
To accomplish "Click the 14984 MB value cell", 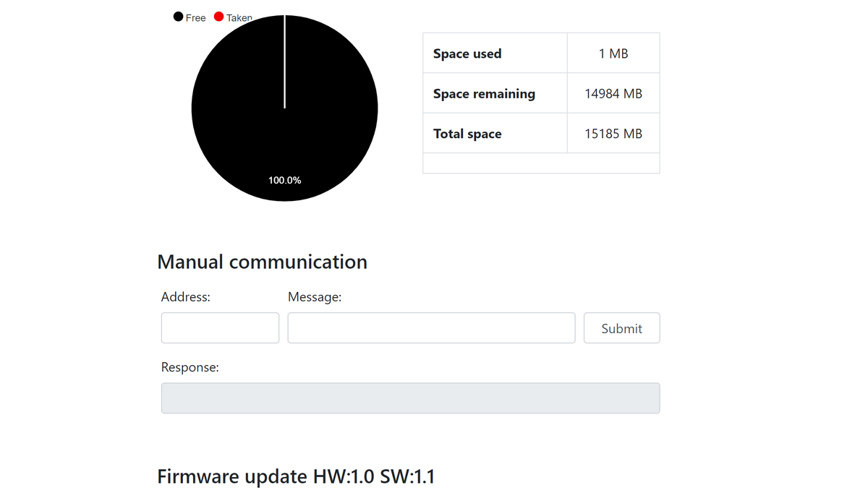I will point(613,93).
